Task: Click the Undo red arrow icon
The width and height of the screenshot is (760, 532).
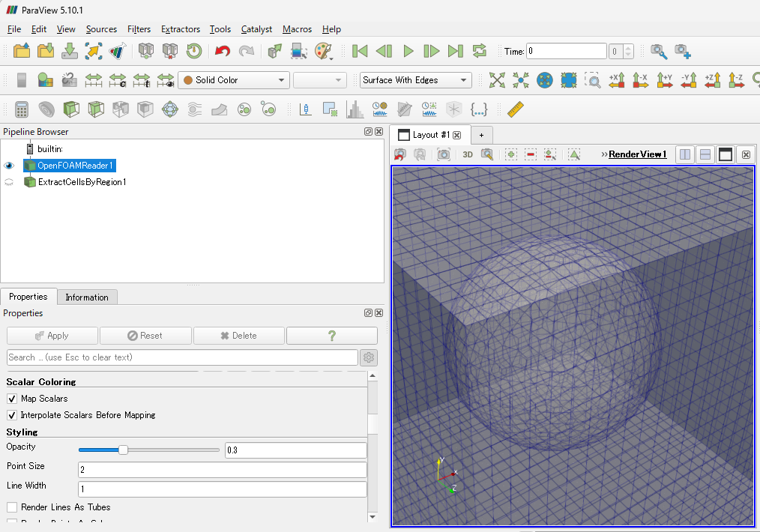Action: pos(222,51)
